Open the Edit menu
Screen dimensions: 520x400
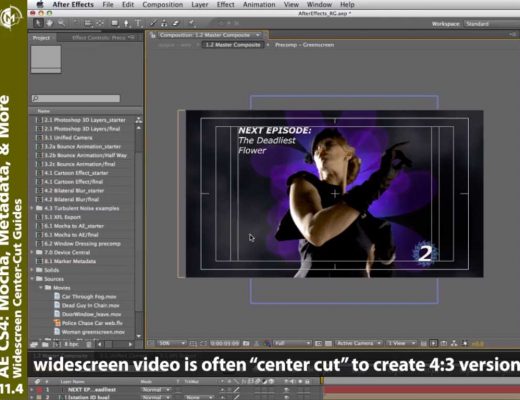128,4
